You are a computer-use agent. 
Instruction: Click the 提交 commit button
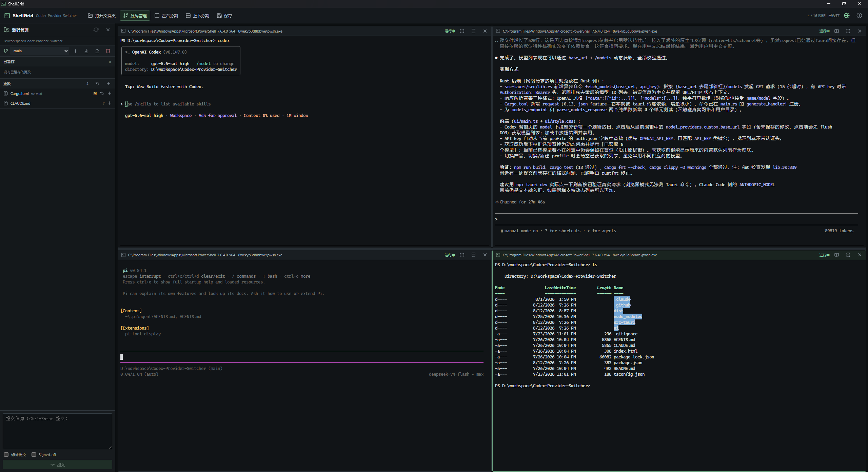pyautogui.click(x=57, y=465)
